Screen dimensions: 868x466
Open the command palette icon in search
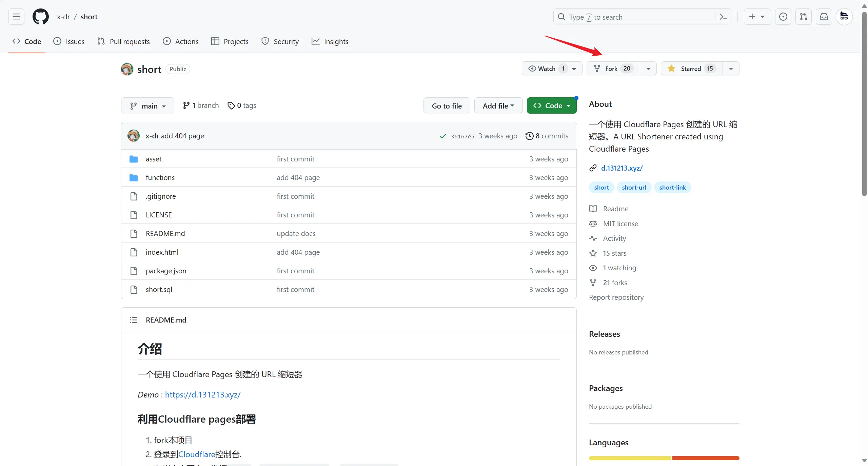coord(723,17)
